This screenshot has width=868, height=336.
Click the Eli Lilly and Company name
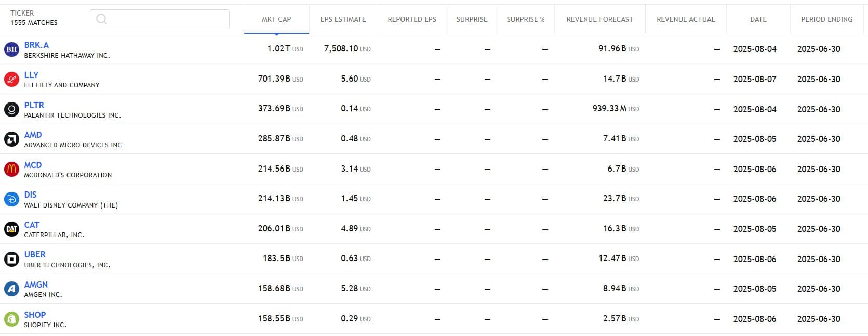pyautogui.click(x=62, y=85)
